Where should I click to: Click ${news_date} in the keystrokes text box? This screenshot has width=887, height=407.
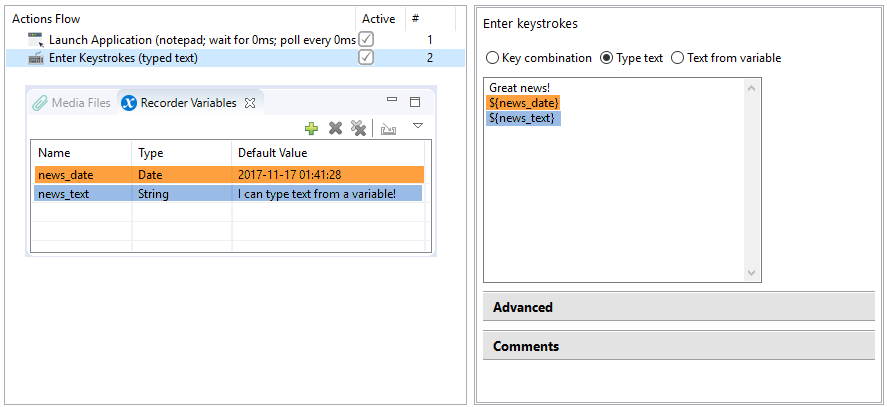point(524,103)
